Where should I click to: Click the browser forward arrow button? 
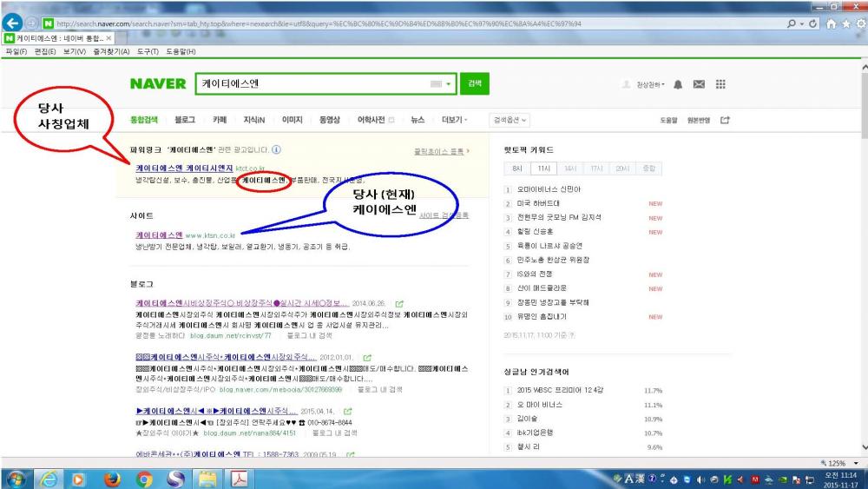click(x=31, y=23)
